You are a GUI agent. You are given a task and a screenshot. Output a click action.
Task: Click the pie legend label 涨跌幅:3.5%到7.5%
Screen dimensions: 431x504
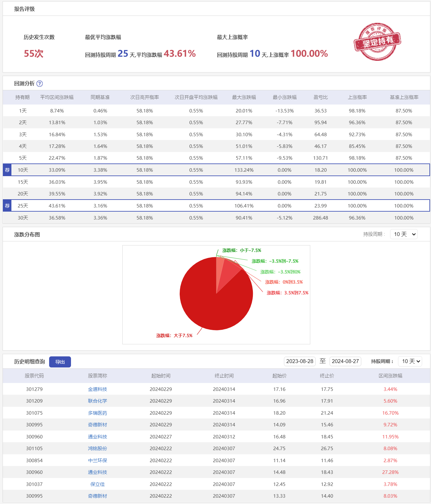[x=287, y=293]
